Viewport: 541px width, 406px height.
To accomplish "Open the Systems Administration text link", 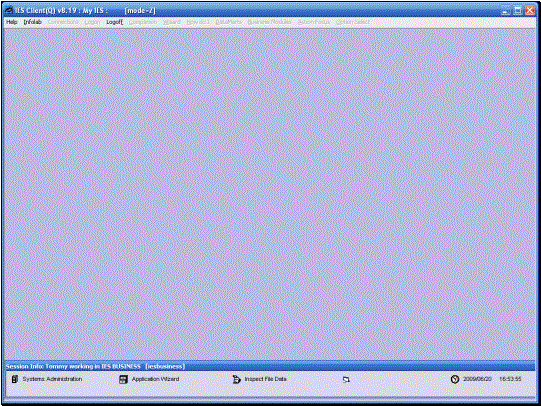I will [x=52, y=379].
